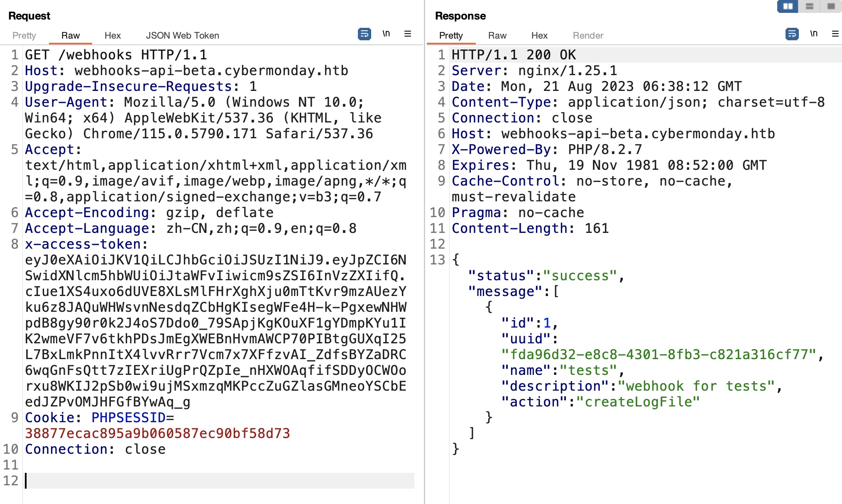Viewport: 842px width, 504px height.
Task: Open Response panel hamburger options menu
Action: pos(835,34)
